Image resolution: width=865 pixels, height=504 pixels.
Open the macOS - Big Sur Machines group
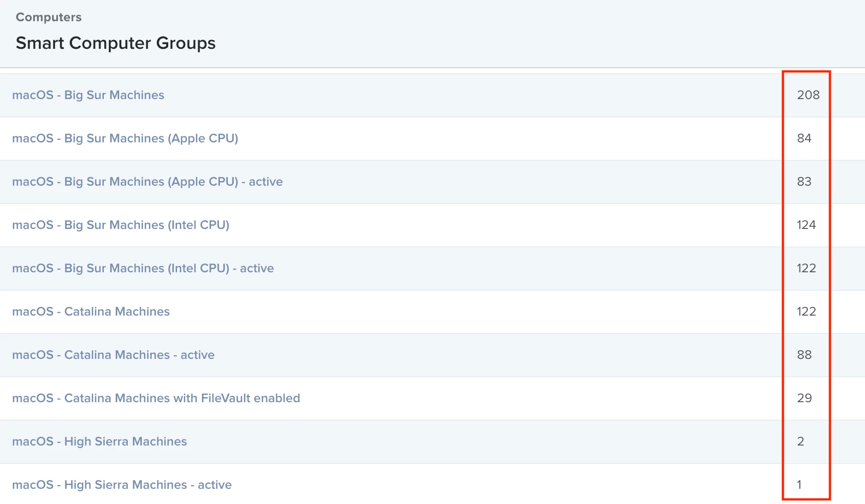click(88, 95)
